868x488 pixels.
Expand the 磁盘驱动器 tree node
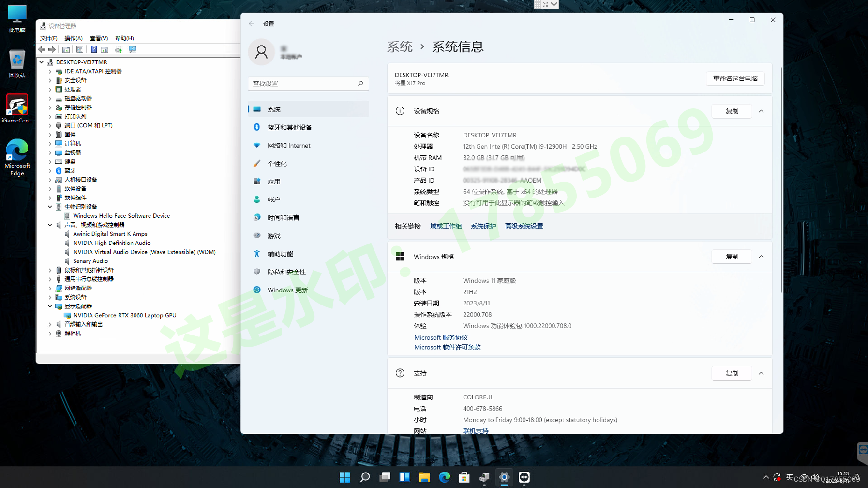point(50,98)
